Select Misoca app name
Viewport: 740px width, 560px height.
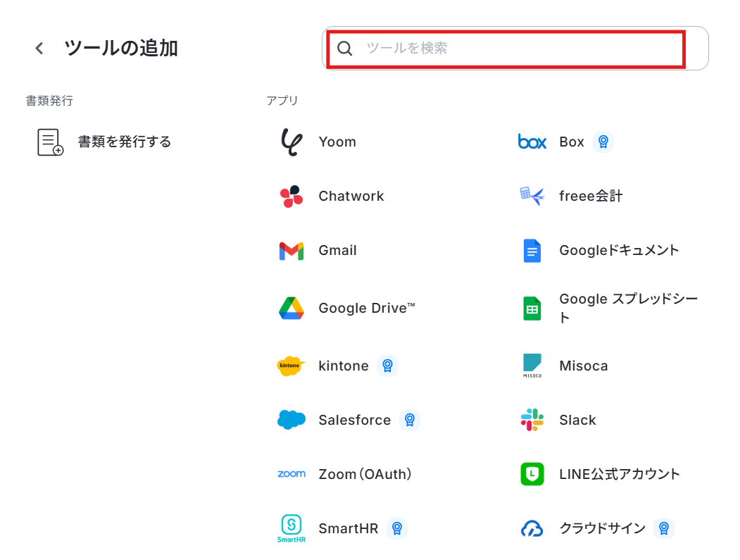click(x=584, y=366)
